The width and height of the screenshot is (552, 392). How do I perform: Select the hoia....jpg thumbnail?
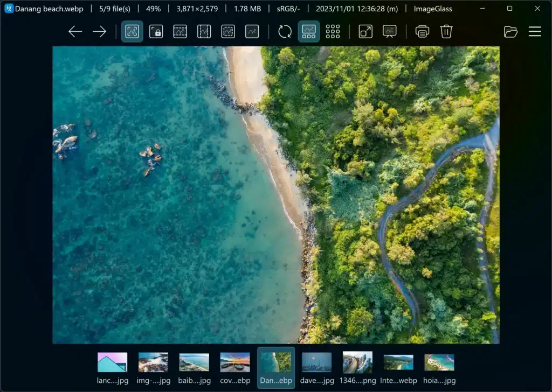(439, 368)
